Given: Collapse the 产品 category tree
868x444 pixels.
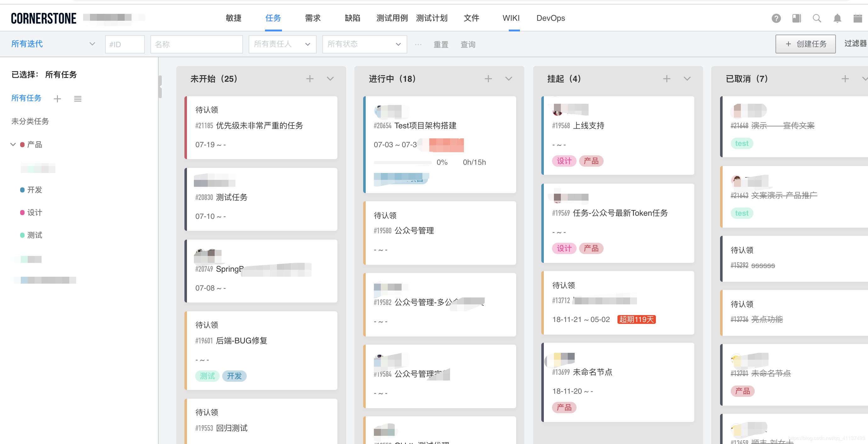Looking at the screenshot, I should click(x=13, y=144).
